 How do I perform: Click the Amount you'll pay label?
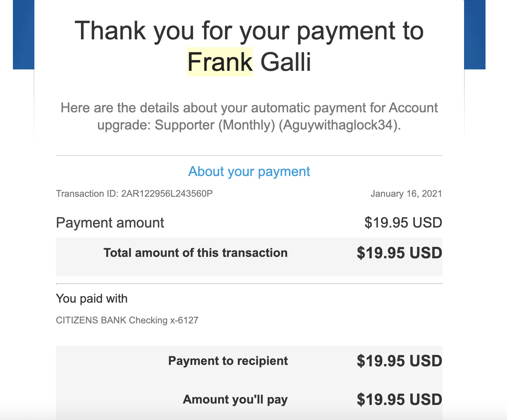[235, 400]
